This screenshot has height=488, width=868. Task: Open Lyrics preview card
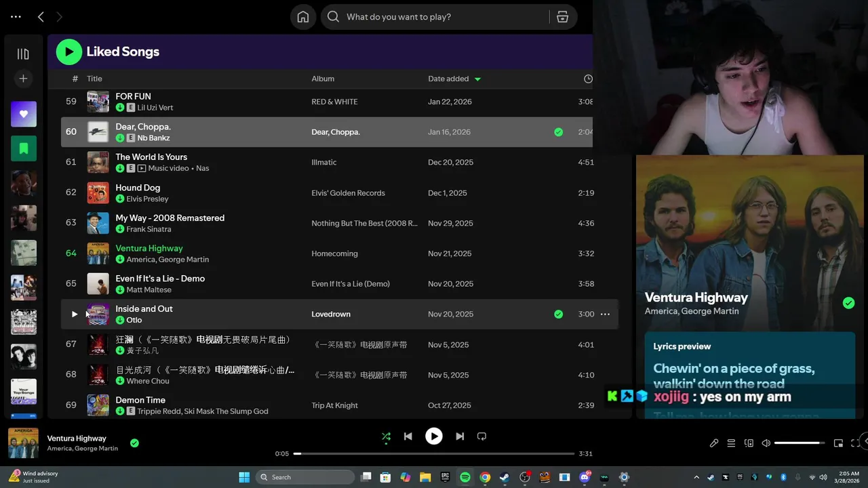click(x=750, y=375)
